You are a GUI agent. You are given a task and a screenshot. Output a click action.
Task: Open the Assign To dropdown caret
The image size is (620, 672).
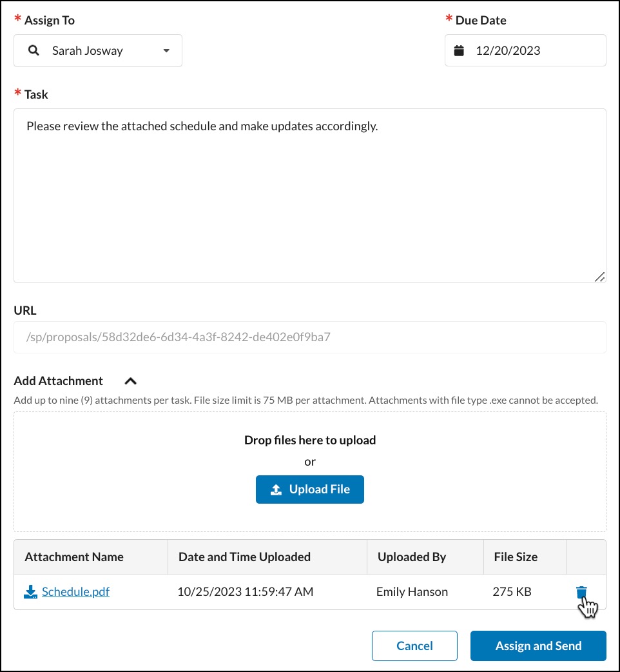[x=166, y=51]
